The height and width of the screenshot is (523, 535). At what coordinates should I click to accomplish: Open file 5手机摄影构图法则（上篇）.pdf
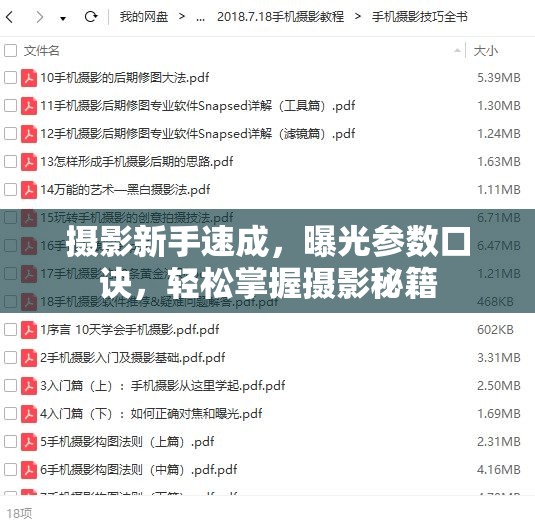click(x=127, y=442)
